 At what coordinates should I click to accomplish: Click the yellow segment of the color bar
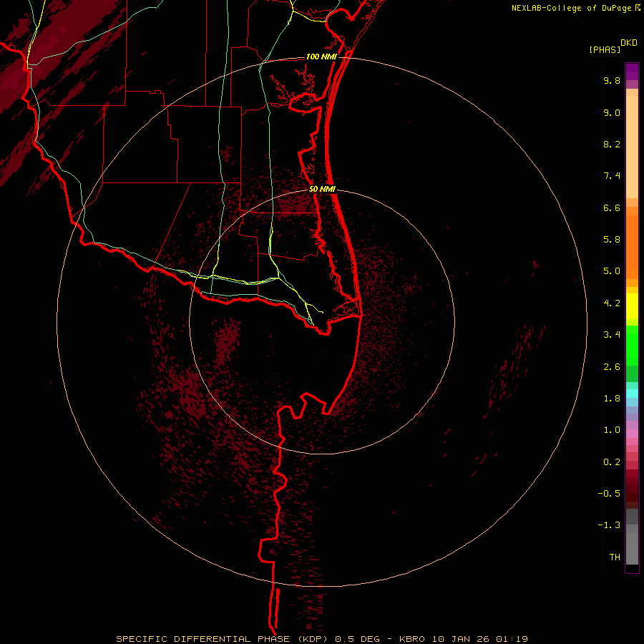(x=632, y=306)
